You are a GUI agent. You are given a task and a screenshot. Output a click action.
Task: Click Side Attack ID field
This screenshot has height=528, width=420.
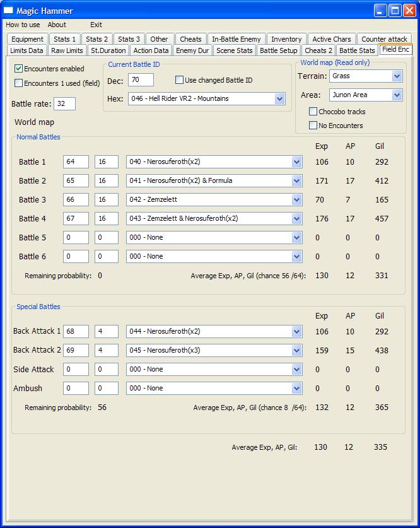point(76,369)
